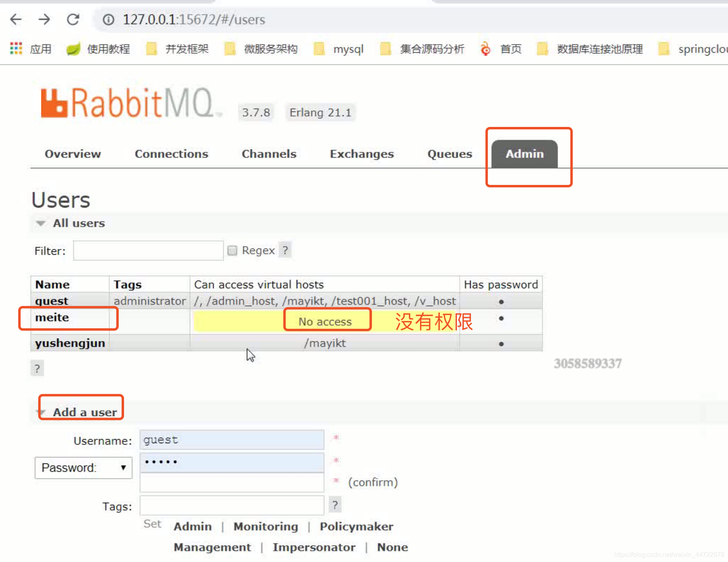Viewport: 728px width, 562px height.
Task: Click the '/mayikt' cell for yushengjun
Action: click(x=325, y=343)
